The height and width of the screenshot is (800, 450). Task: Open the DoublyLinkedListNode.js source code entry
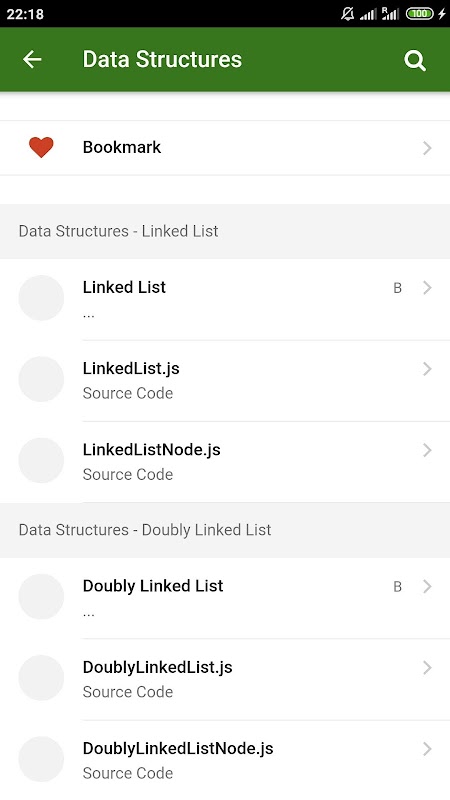pos(225,760)
